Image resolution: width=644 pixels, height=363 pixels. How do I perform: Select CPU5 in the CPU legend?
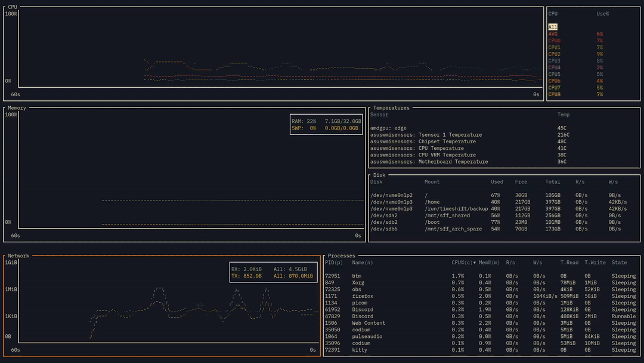[x=575, y=75]
